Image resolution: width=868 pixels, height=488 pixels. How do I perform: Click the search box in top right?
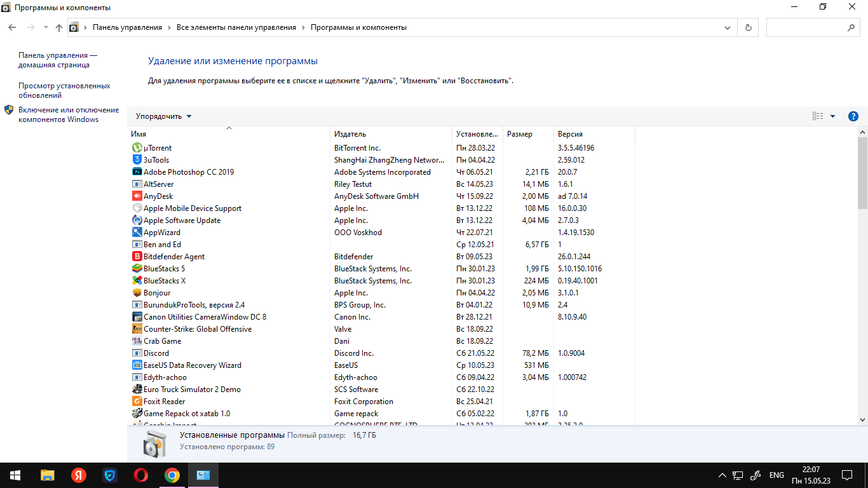coord(813,27)
